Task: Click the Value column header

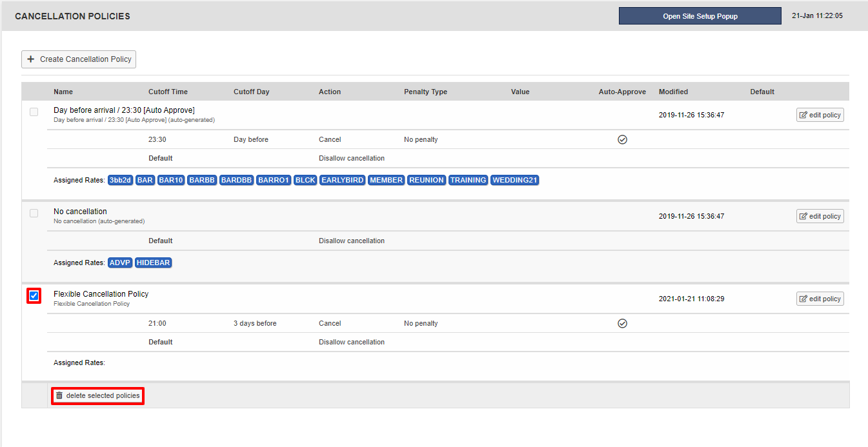Action: coord(520,92)
